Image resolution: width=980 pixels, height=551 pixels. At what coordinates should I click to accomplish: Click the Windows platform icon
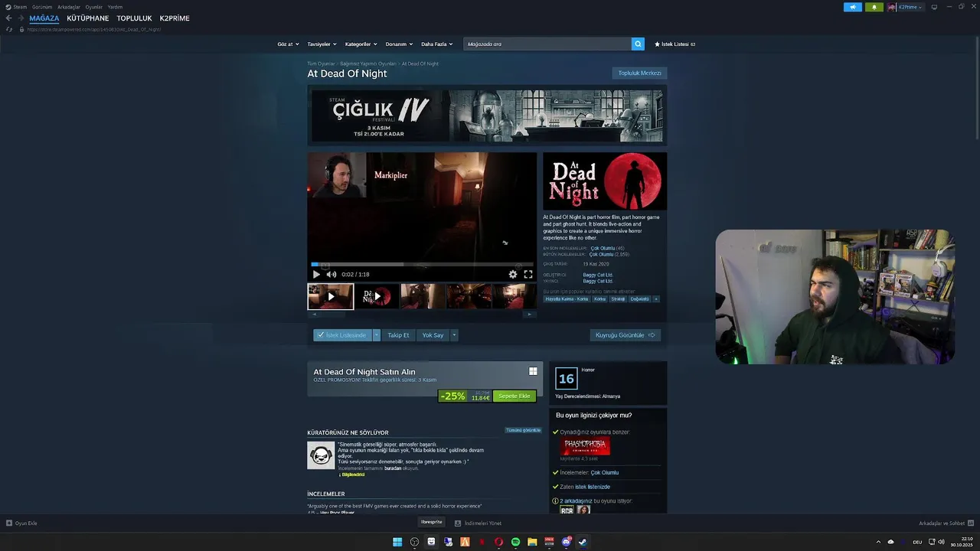[533, 371]
